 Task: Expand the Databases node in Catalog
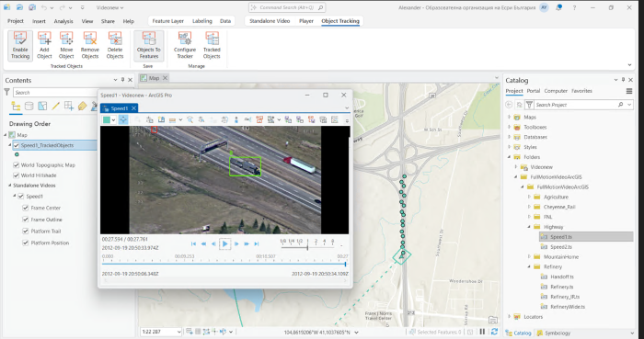pos(510,137)
